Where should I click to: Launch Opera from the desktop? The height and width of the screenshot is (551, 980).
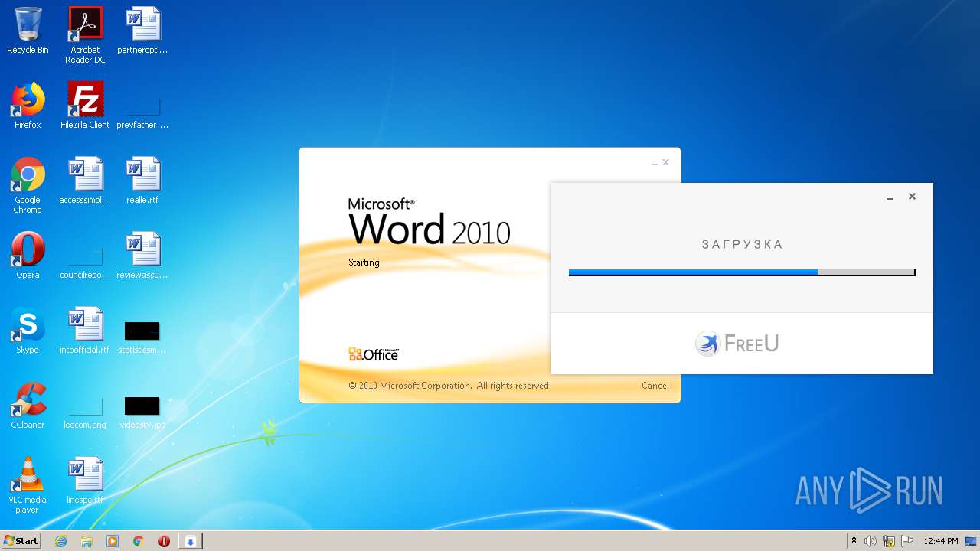click(x=28, y=256)
